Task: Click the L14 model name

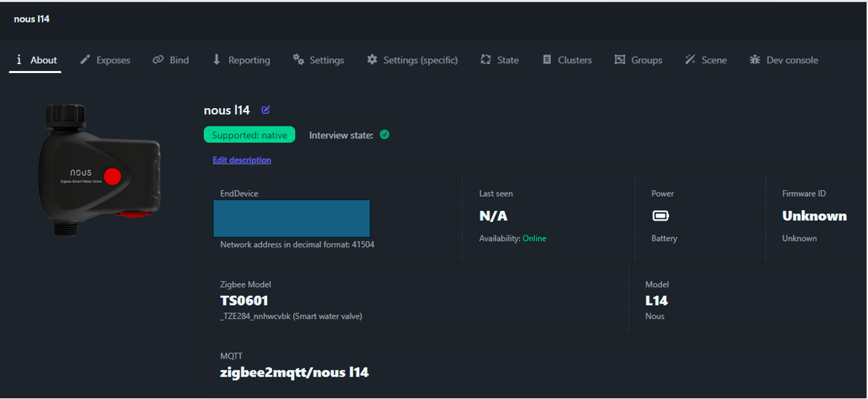Action: (x=656, y=301)
